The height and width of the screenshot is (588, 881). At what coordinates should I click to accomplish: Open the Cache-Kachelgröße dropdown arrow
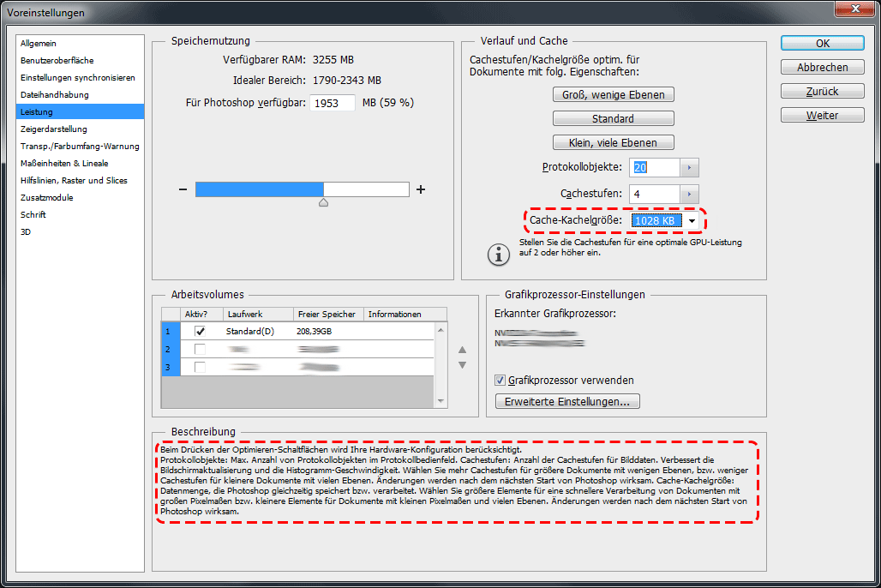point(692,221)
